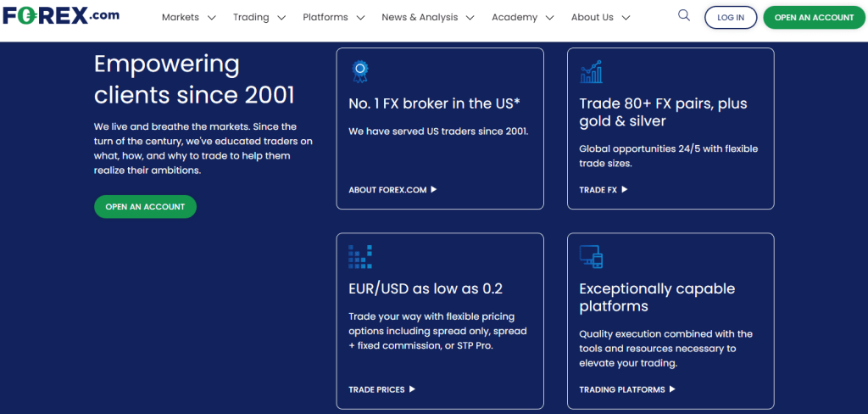868x414 pixels.
Task: Click the LOG IN button
Action: pyautogui.click(x=731, y=18)
